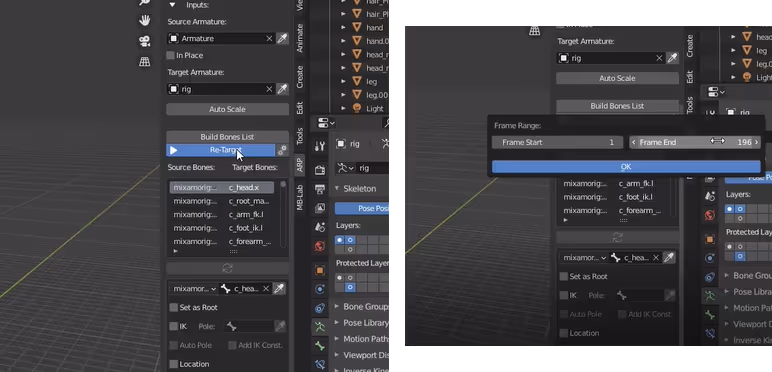772x372 pixels.
Task: Toggle perspective grid icon in left screenshot viewport
Action: [144, 62]
